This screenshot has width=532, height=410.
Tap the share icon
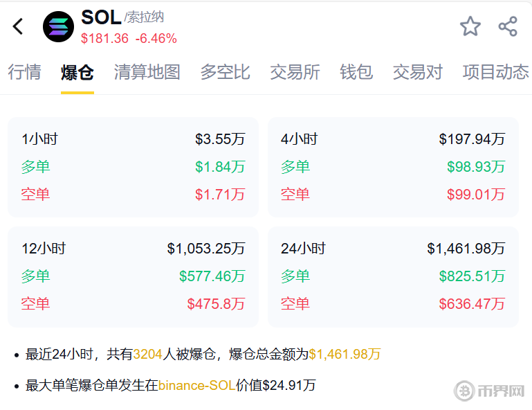click(508, 27)
